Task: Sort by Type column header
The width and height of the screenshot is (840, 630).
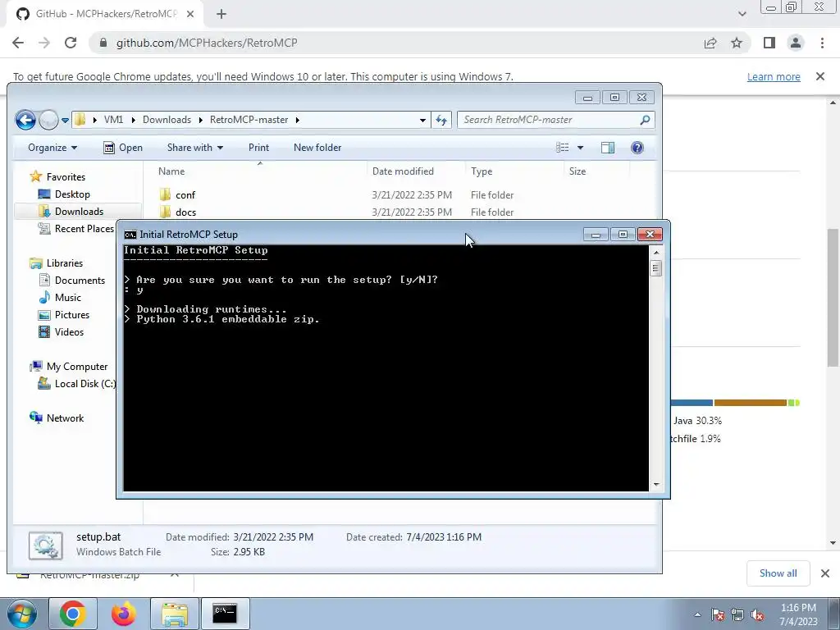Action: 482,171
